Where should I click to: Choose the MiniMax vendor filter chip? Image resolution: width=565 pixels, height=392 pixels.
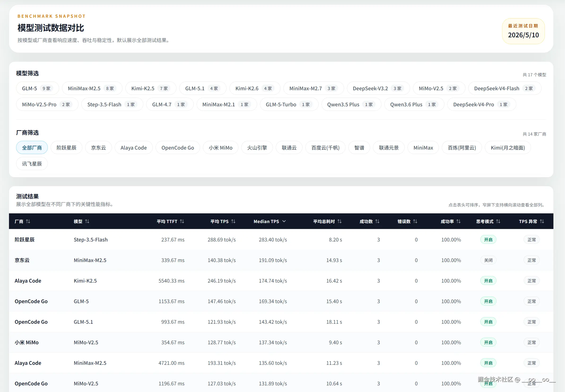click(423, 148)
